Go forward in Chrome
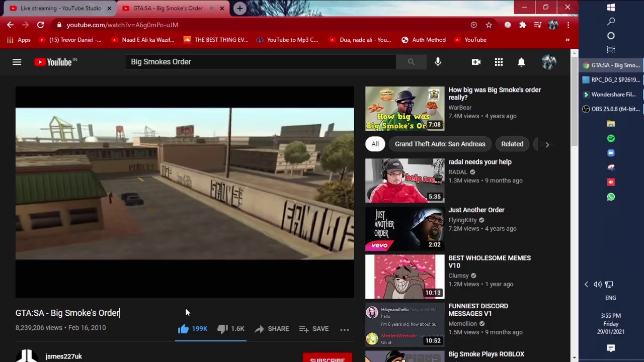The height and width of the screenshot is (362, 644). click(25, 25)
